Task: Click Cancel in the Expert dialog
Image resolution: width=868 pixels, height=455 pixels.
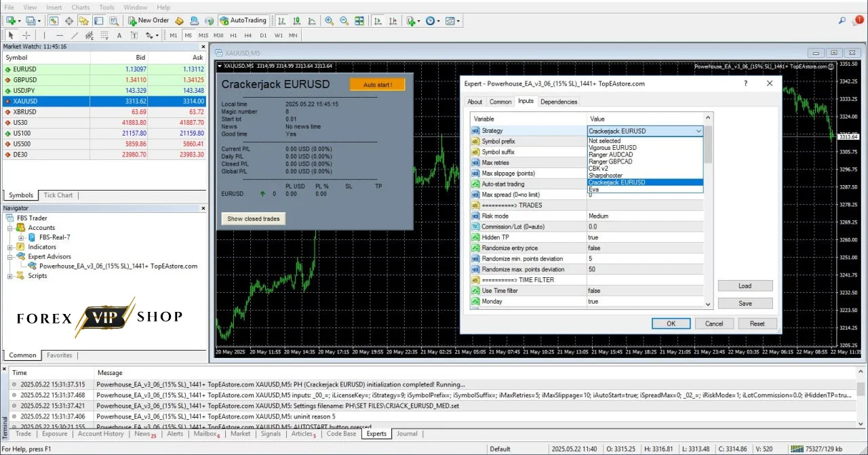Action: pyautogui.click(x=714, y=323)
